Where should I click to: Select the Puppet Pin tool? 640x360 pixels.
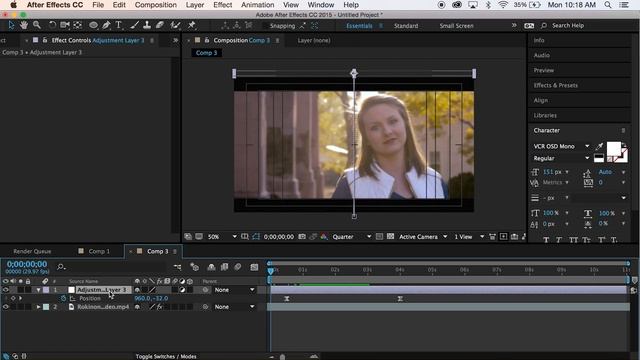pos(191,25)
